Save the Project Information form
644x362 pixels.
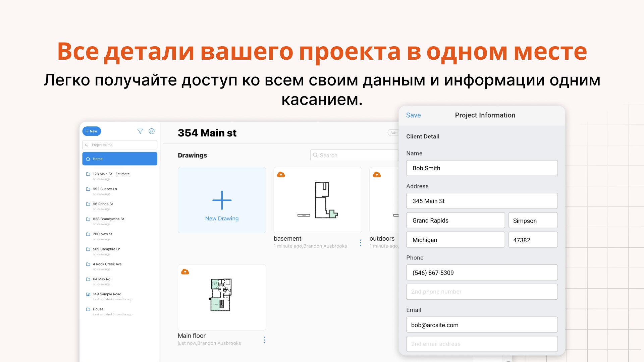413,115
